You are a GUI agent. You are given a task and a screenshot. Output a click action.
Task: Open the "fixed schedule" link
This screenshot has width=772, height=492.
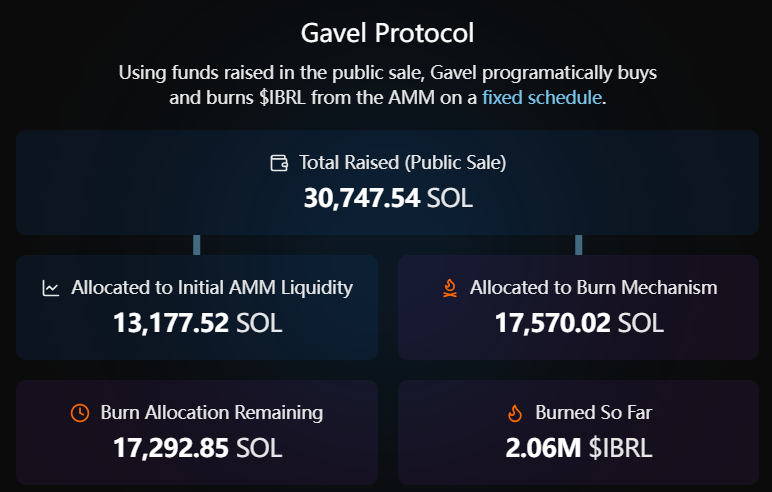click(542, 98)
